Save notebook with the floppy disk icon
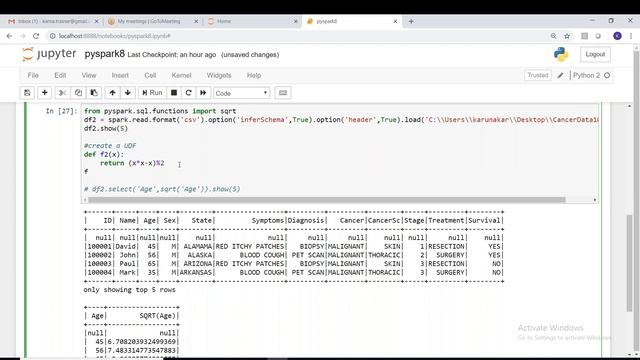Viewport: 640px width, 360px height. coord(27,93)
